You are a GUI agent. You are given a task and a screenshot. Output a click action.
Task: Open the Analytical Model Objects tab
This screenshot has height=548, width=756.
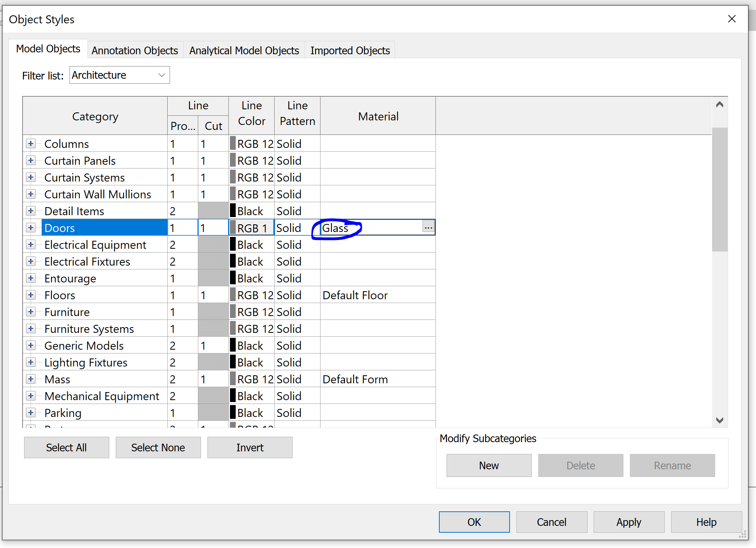pos(244,50)
